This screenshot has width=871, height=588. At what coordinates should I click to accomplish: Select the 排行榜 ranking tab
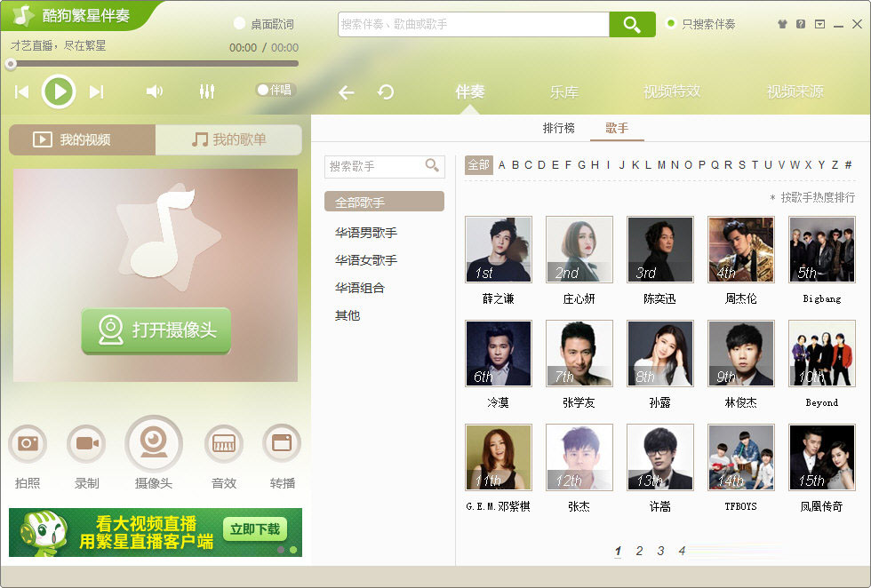(558, 128)
